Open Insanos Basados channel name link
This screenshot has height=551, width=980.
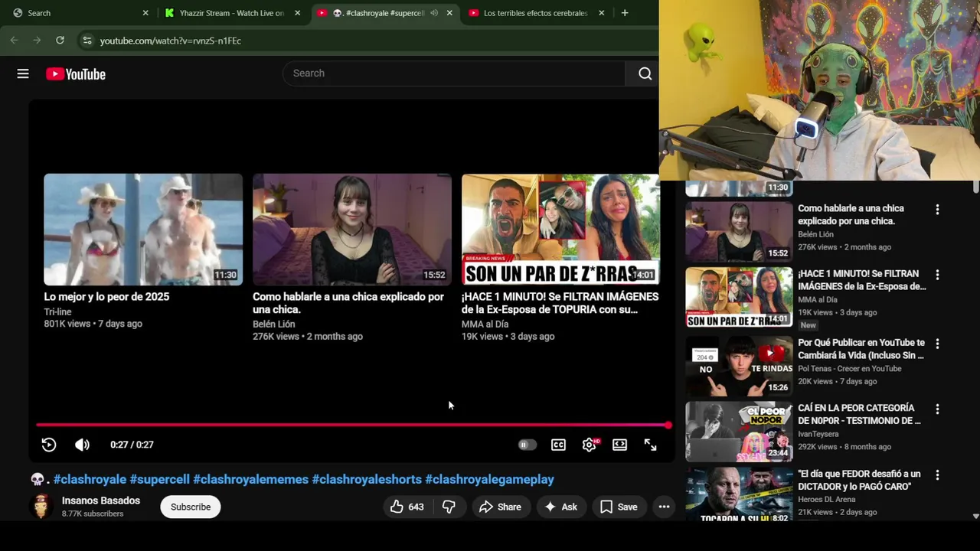[101, 500]
